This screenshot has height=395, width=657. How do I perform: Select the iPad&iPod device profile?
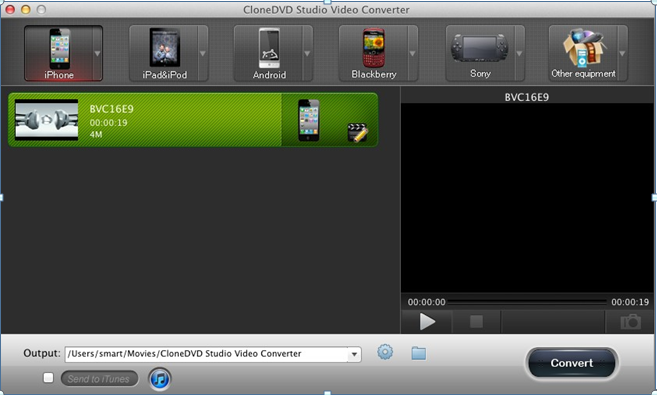coord(164,53)
